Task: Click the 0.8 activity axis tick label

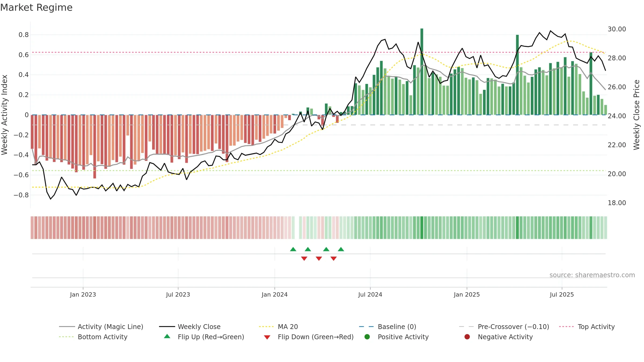Action: point(24,35)
